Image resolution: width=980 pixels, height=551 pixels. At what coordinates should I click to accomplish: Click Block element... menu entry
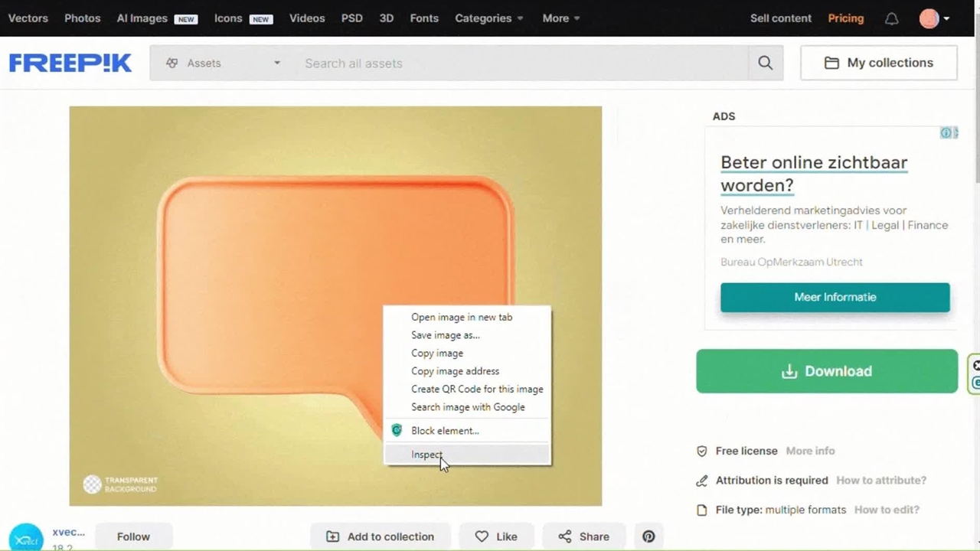[445, 431]
